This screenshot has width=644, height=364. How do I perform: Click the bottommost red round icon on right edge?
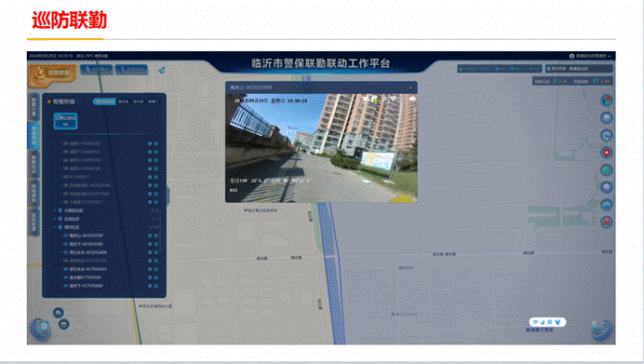[x=607, y=222]
